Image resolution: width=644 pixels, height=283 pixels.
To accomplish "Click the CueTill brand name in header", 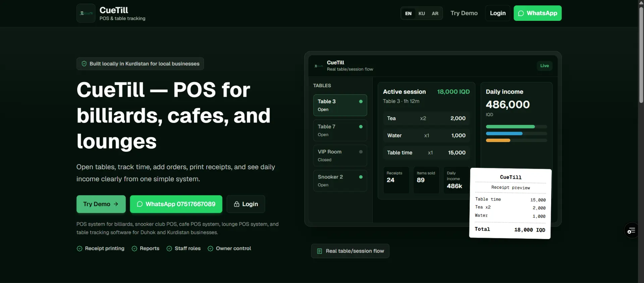I will (x=114, y=10).
